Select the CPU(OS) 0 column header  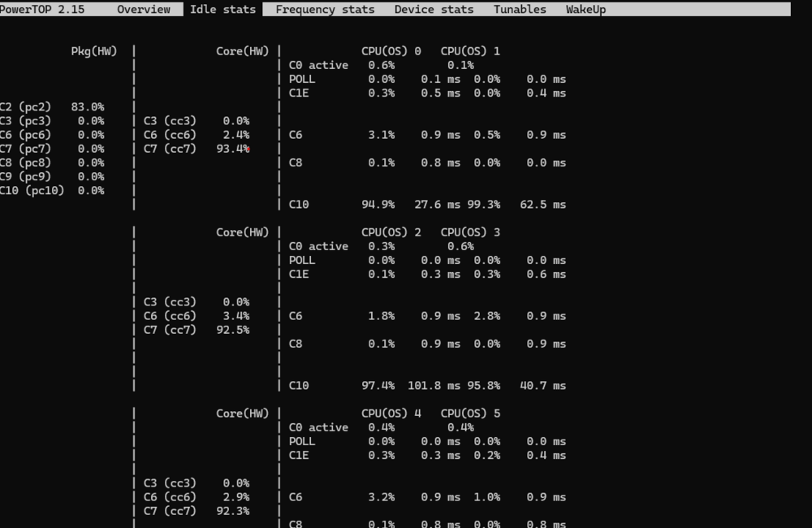[x=391, y=51]
